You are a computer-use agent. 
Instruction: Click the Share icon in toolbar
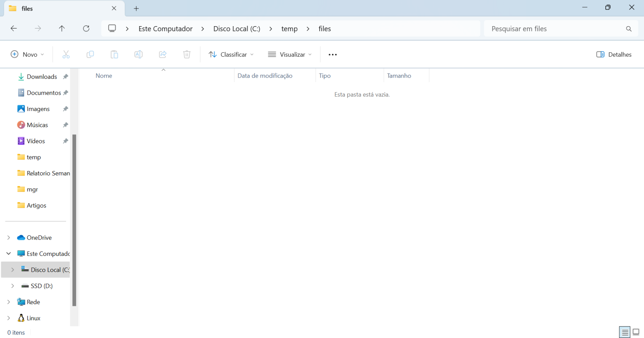[x=163, y=54]
